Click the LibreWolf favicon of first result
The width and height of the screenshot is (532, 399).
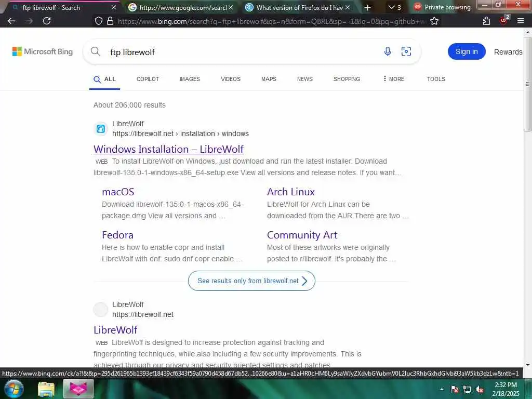tap(101, 129)
